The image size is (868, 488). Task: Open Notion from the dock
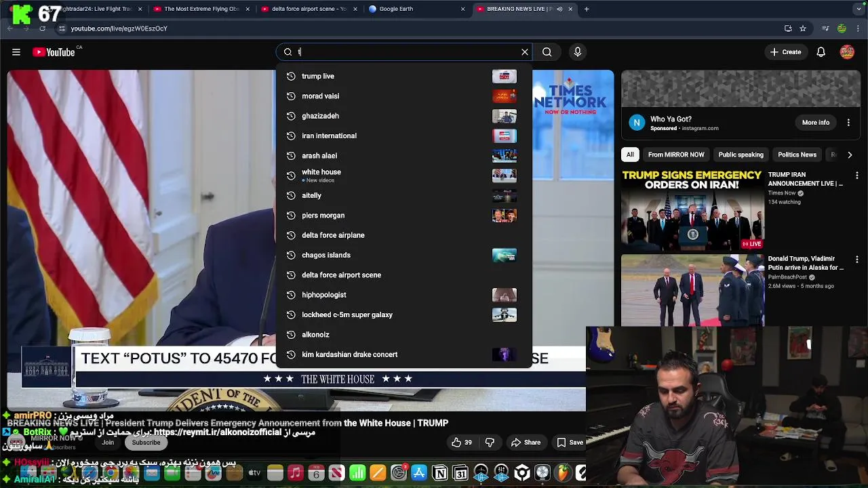(x=440, y=473)
